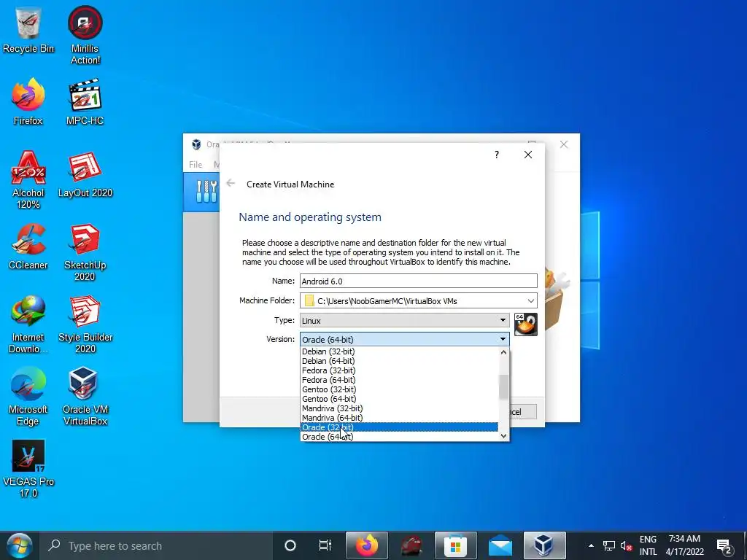Open the Type dropdown showing Linux
747x560 pixels.
point(404,321)
